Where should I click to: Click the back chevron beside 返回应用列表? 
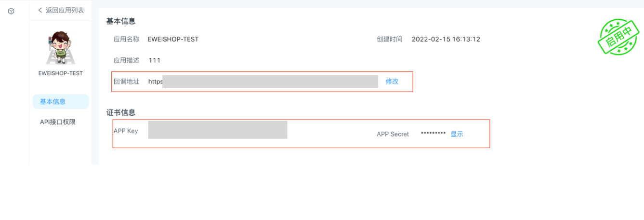click(40, 10)
